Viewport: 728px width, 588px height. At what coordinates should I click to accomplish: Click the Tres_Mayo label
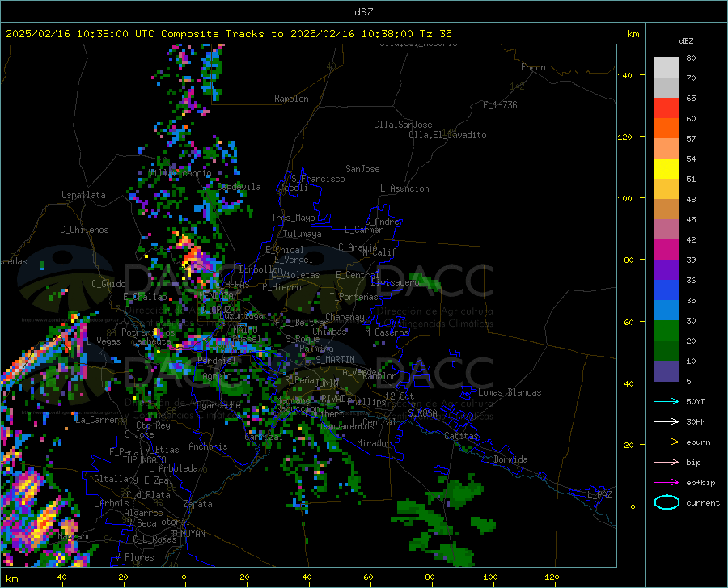[x=293, y=218]
